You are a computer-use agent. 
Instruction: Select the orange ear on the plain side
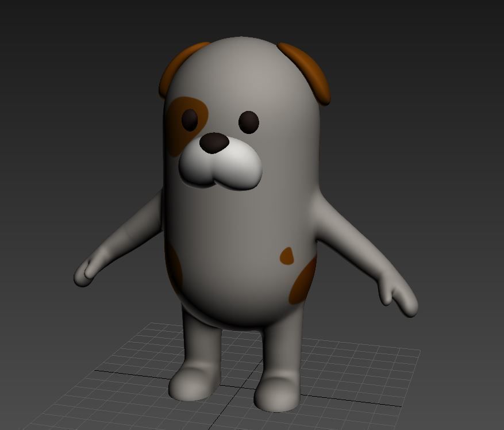click(x=307, y=72)
